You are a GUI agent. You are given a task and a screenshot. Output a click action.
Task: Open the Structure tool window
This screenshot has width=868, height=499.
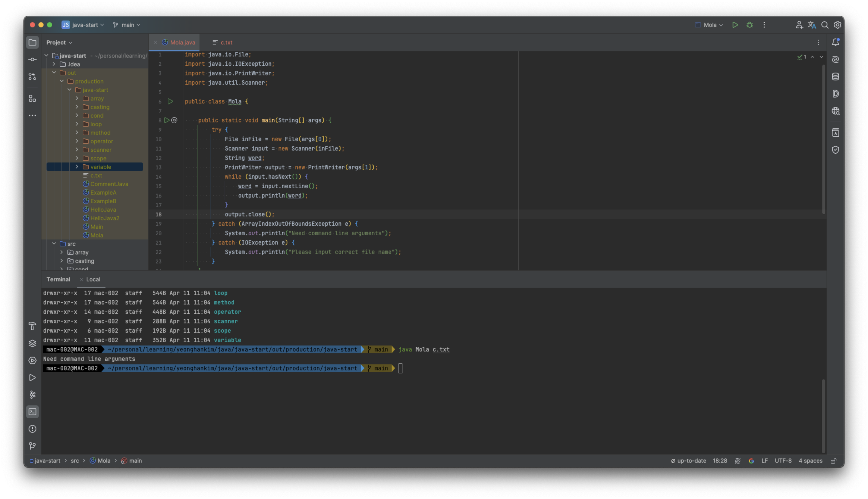point(32,99)
